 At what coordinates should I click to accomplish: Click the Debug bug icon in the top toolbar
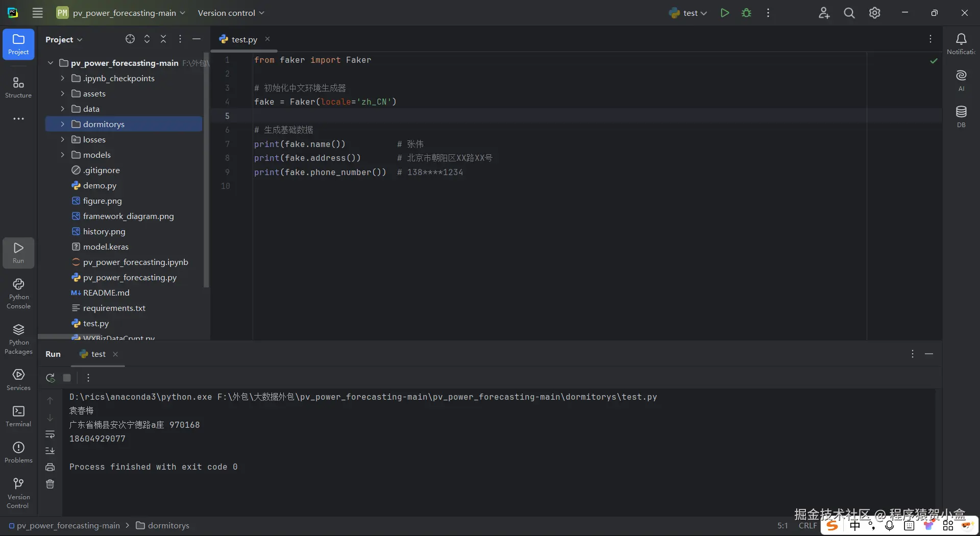pyautogui.click(x=746, y=13)
